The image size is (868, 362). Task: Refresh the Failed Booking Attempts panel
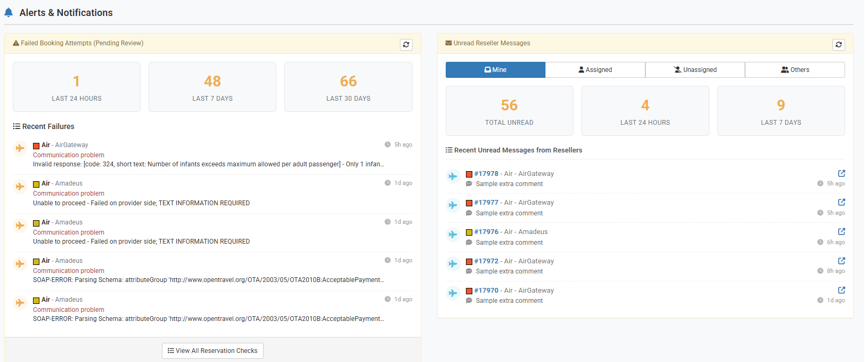pyautogui.click(x=406, y=45)
